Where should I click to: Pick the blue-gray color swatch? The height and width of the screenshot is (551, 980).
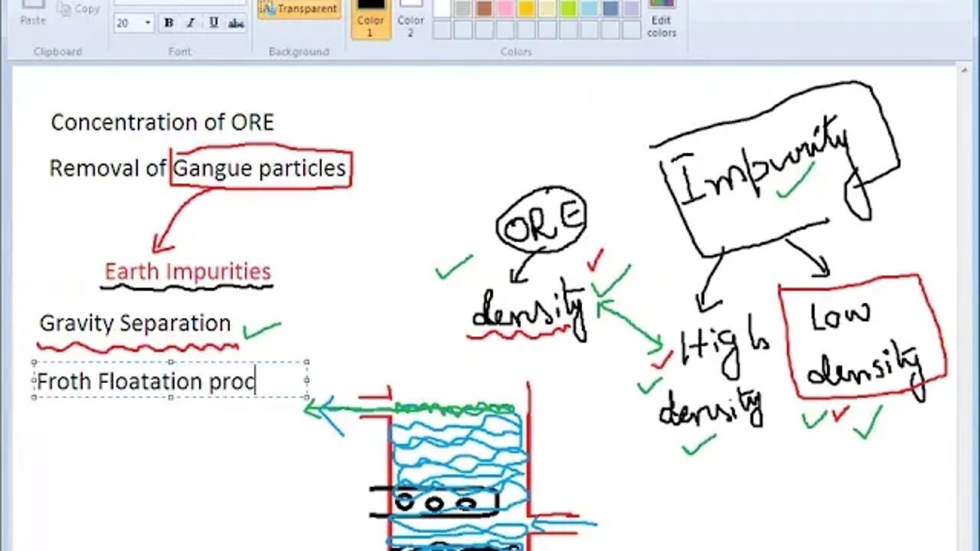(610, 8)
